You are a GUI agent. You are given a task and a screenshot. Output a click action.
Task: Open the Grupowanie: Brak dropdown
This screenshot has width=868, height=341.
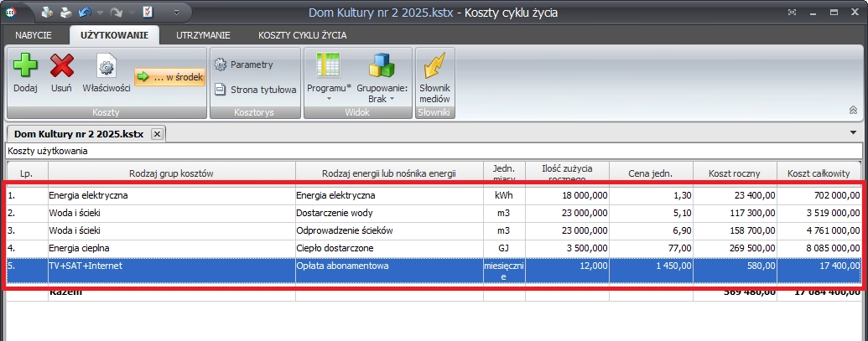(x=382, y=75)
